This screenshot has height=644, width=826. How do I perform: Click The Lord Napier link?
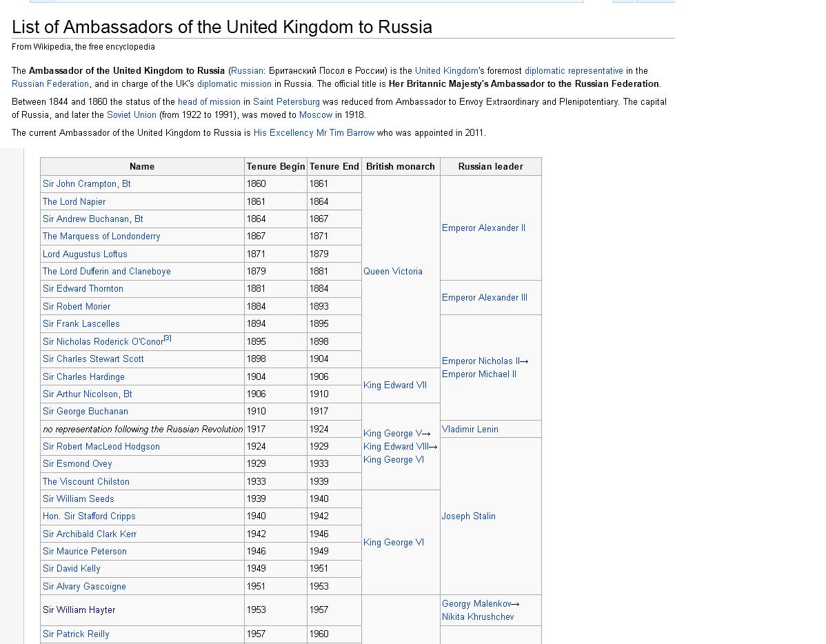(x=74, y=202)
